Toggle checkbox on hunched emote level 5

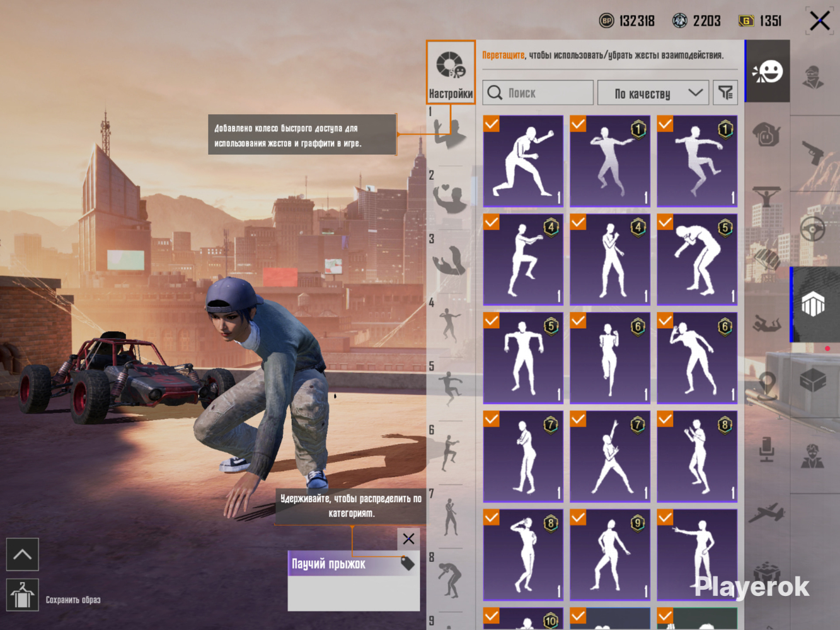665,222
